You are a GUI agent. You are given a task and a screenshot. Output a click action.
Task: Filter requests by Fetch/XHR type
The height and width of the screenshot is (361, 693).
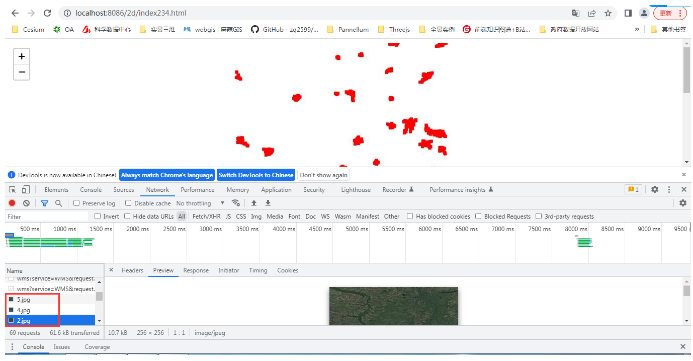(206, 217)
